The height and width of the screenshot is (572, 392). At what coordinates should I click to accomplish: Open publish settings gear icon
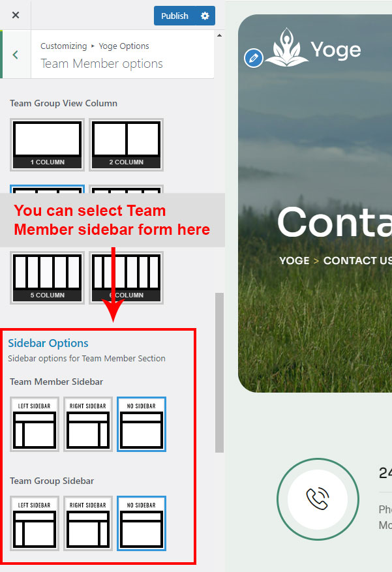205,16
